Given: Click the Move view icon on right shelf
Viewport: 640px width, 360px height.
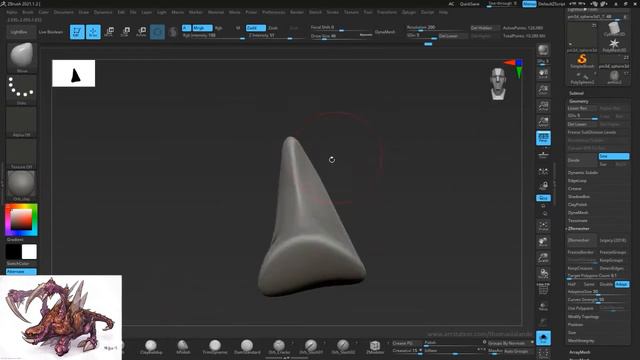Looking at the screenshot, I should tap(543, 242).
